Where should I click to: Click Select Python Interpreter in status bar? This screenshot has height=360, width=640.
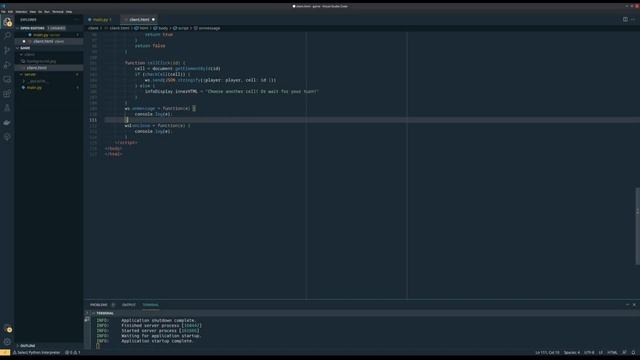coord(37,353)
